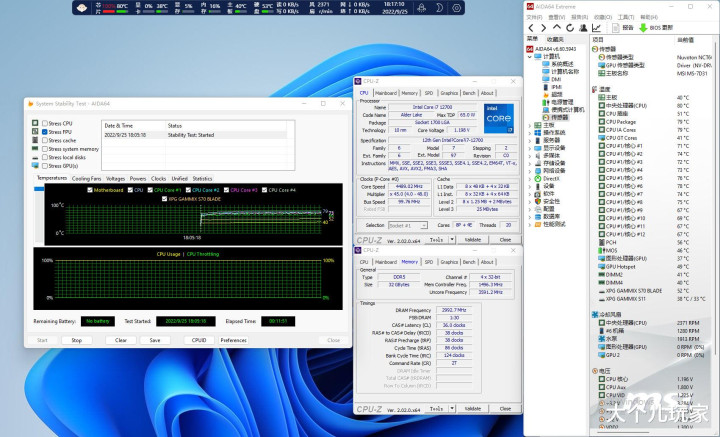Enable the Stress system memory checkbox
Viewport: 720px width, 437px height.
coord(45,149)
